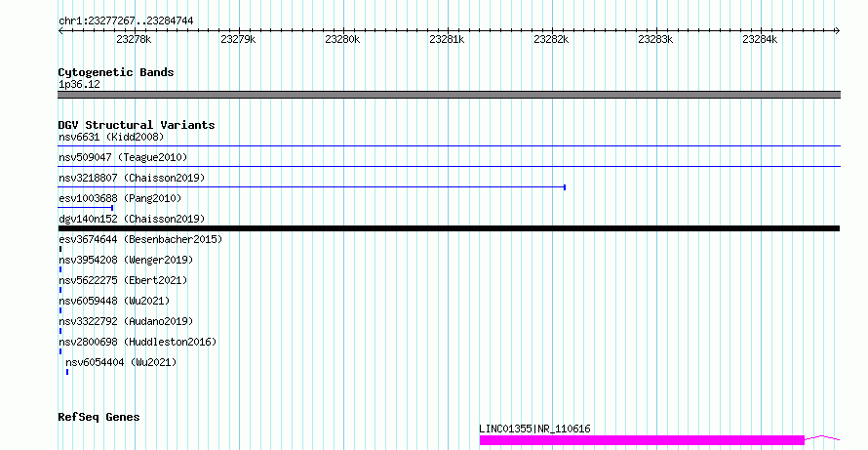
Task: Click the 23282k ruler tick label
Action: pos(551,39)
